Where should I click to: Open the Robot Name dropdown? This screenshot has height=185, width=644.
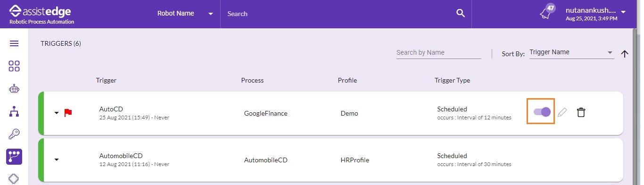[185, 14]
